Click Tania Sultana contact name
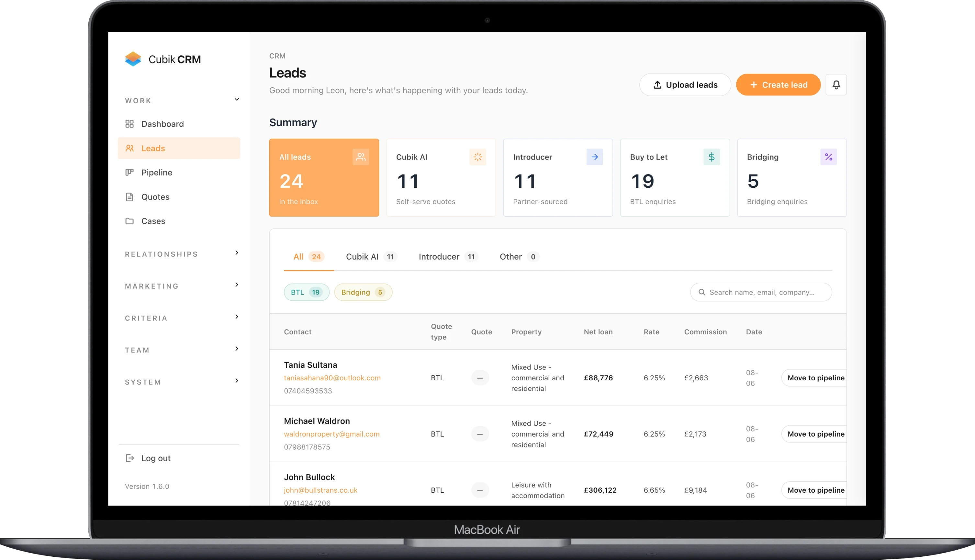 311,365
